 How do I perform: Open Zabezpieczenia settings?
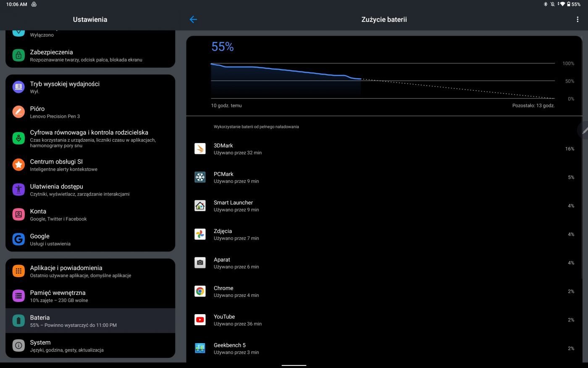pos(90,56)
